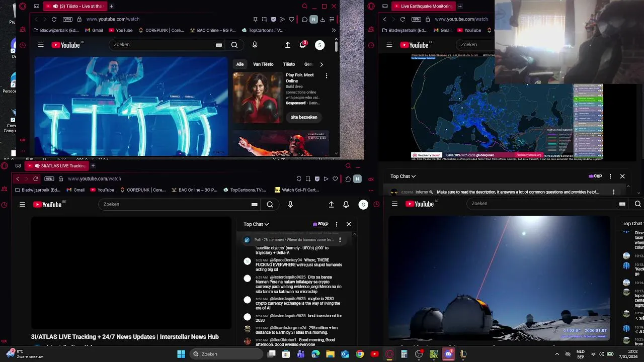Toggle VPN badge in 3I/ATLAS window

coord(49,178)
